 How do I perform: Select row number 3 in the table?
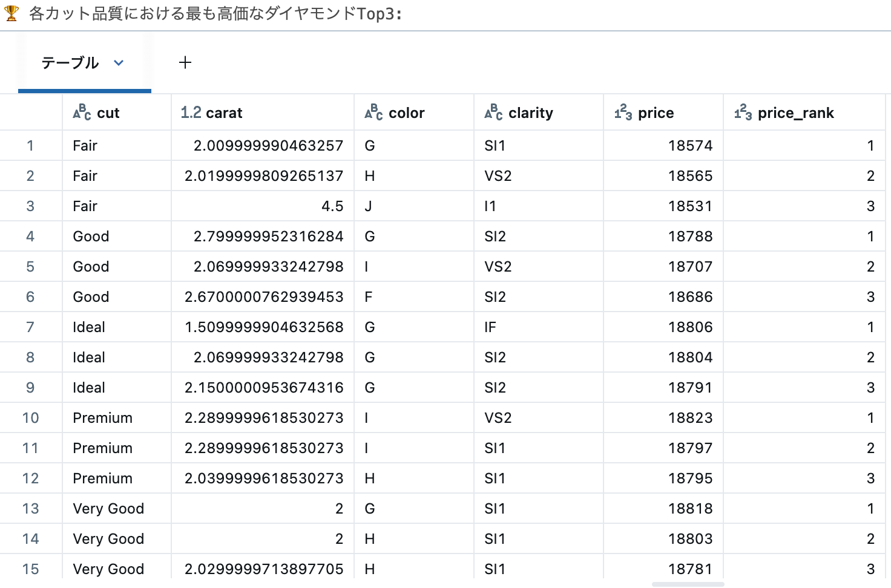tap(30, 206)
